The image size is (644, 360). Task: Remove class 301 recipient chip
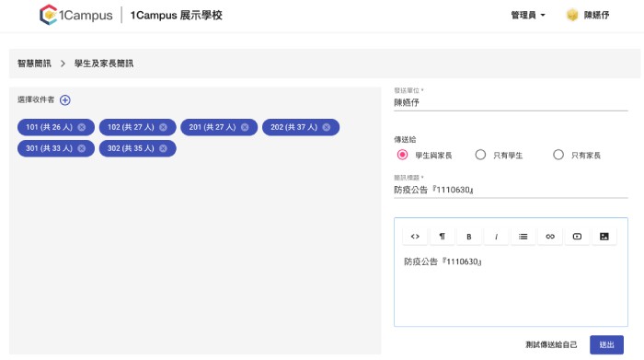point(82,148)
